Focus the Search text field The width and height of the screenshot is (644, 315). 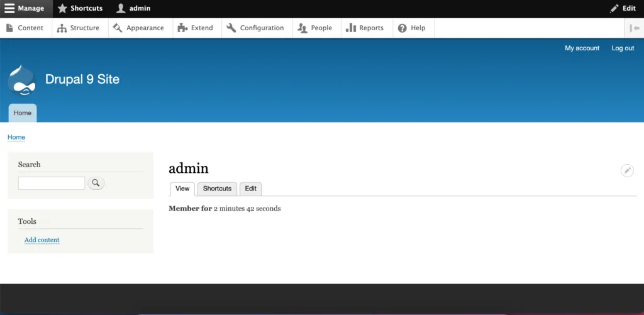pos(52,183)
